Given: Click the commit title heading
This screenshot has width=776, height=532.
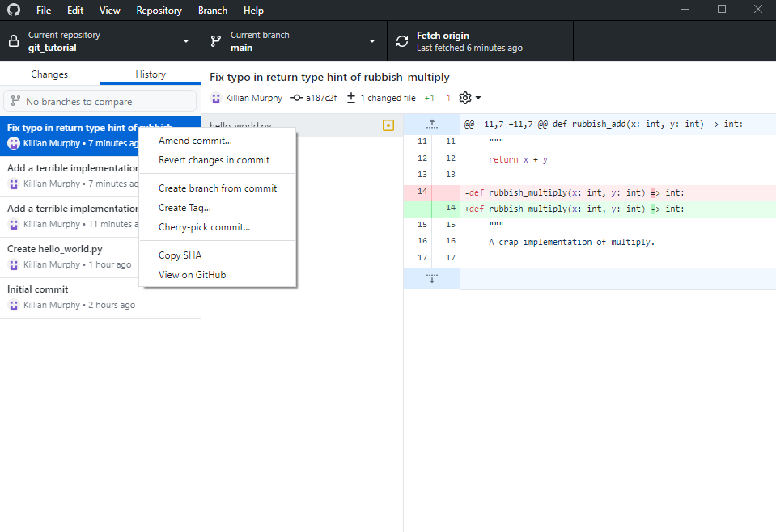Looking at the screenshot, I should tap(329, 77).
